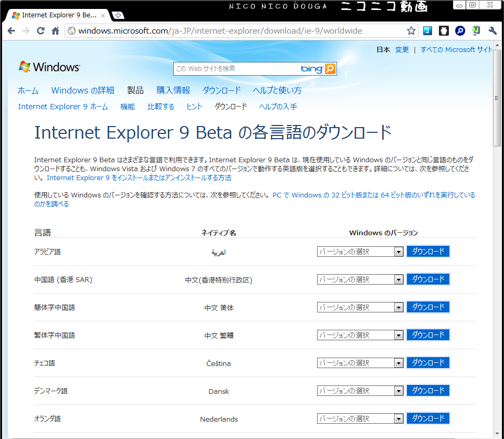Click the scrollbar down arrow
504x439 pixels.
497,434
